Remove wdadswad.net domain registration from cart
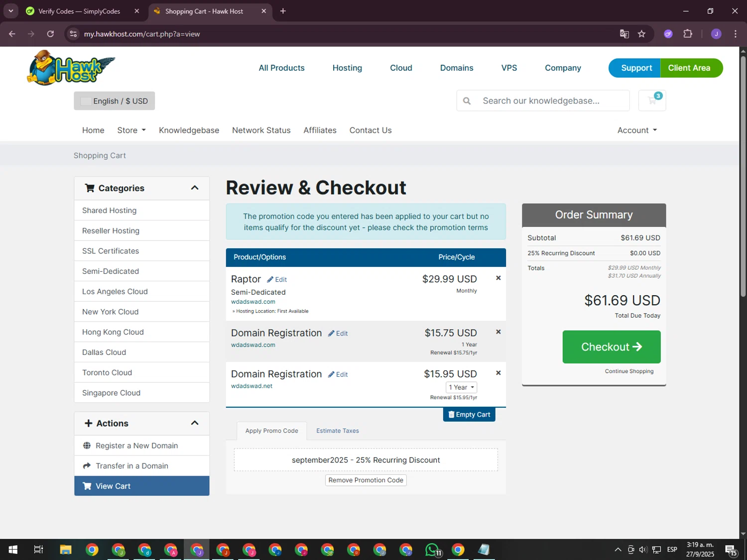The width and height of the screenshot is (747, 560). (498, 373)
